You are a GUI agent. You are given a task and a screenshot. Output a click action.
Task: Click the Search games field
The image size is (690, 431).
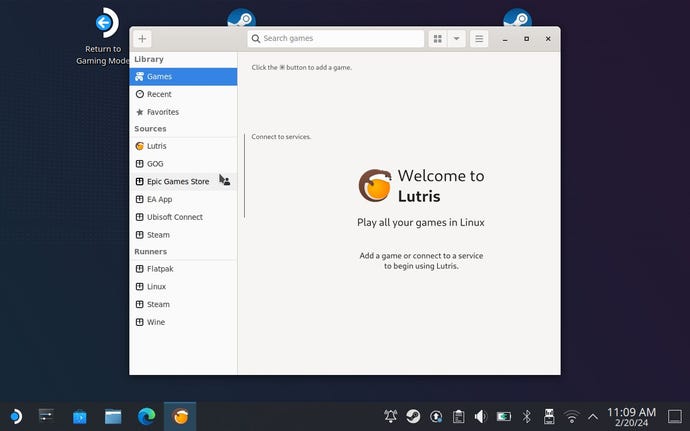click(x=336, y=39)
